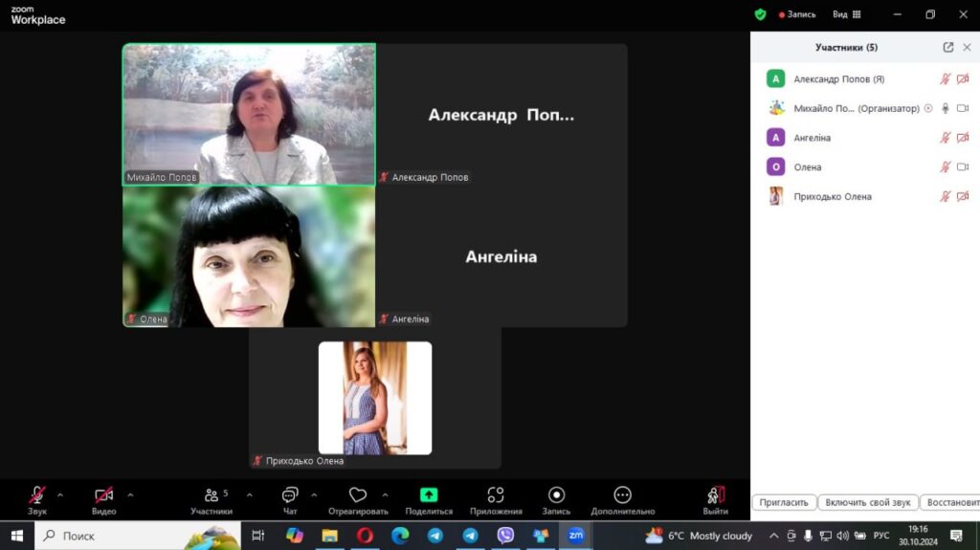Click the Запись record button in toolbar
The width and height of the screenshot is (980, 550).
556,500
